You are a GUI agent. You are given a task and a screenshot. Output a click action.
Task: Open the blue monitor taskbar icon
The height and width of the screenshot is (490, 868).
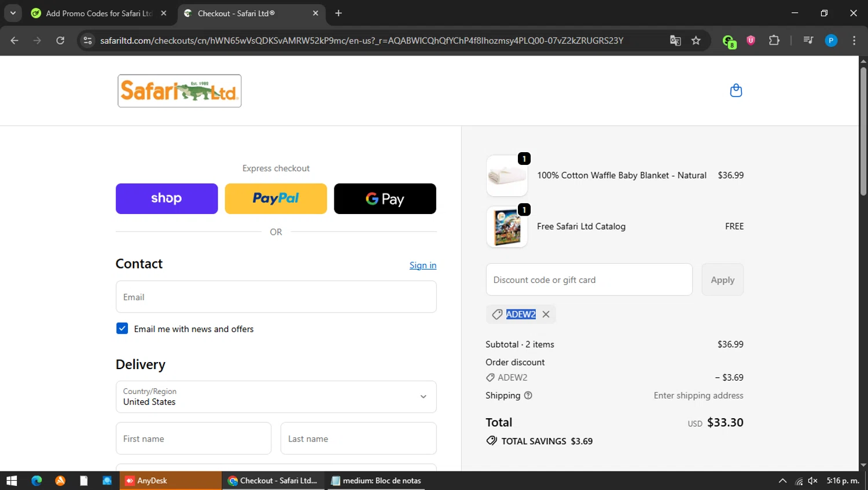coord(107,481)
